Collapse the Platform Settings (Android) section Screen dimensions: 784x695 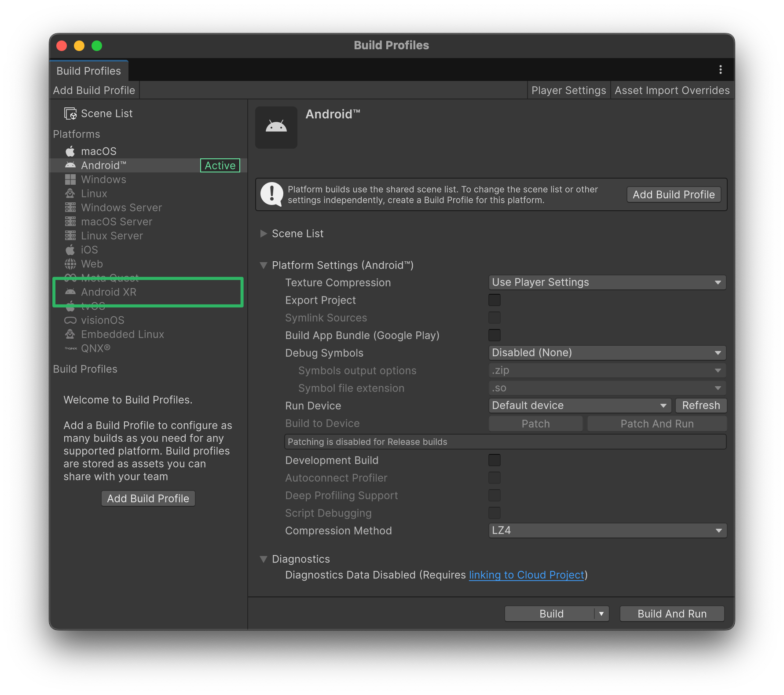click(x=264, y=265)
